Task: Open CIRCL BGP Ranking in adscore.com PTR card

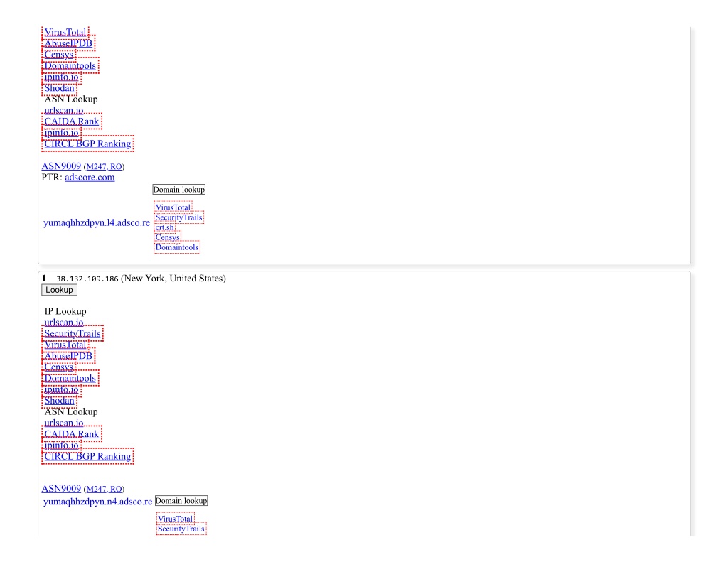Action: (x=87, y=144)
